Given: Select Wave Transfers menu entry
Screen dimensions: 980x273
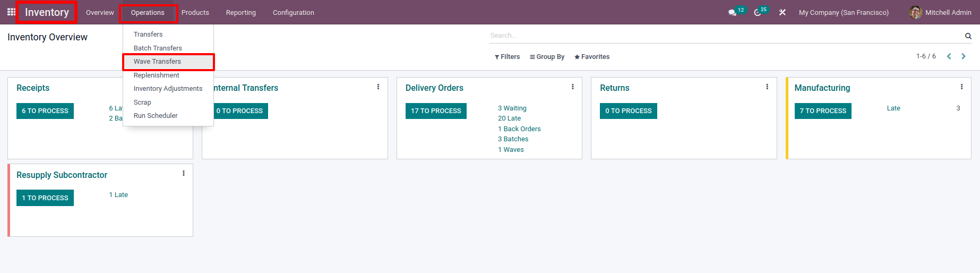Looking at the screenshot, I should click(x=168, y=62).
